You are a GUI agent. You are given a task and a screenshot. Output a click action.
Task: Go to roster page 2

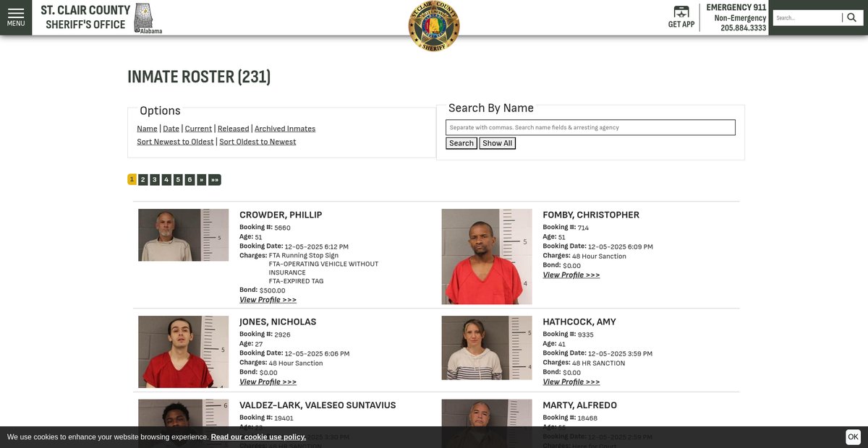143,179
